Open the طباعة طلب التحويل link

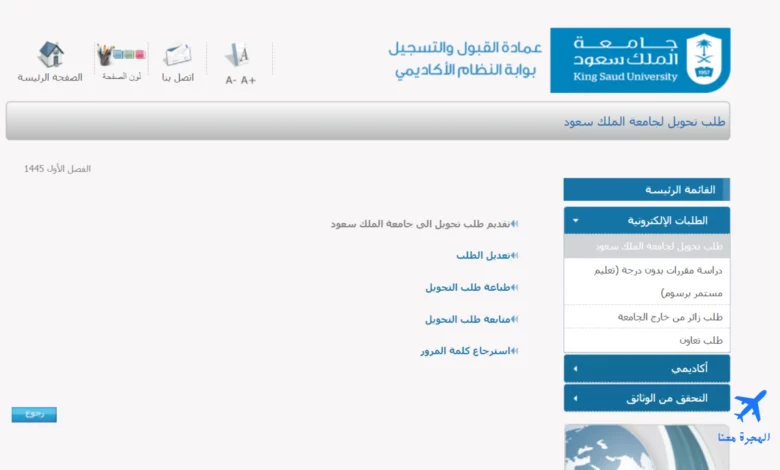coord(468,287)
